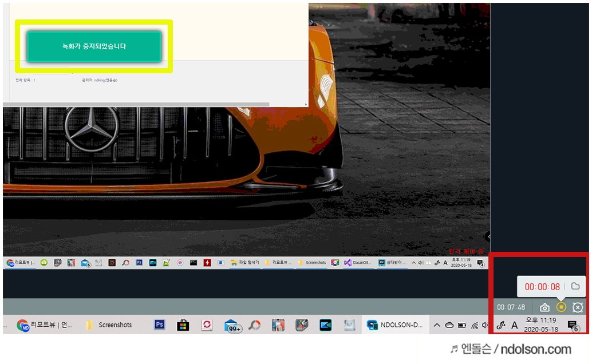Open the red-and-blue photo app on the local taskbar
Viewport: 592px width, 364px height.
pos(278,325)
